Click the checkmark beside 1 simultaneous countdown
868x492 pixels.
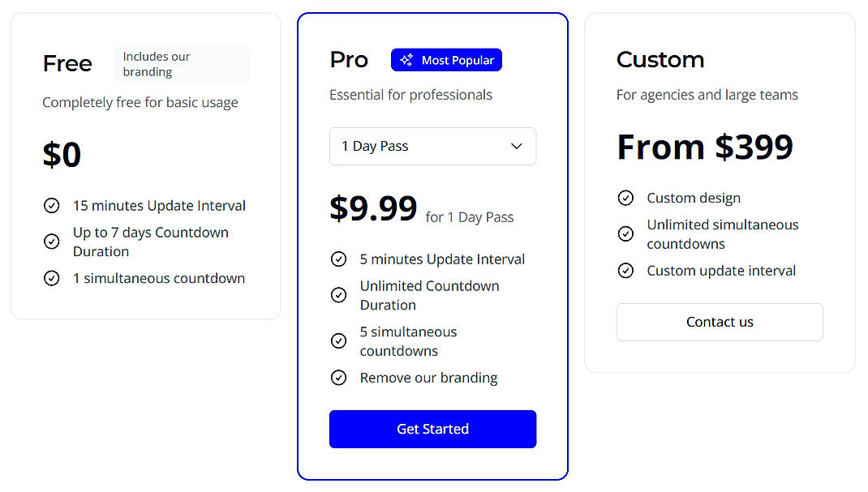click(x=51, y=278)
